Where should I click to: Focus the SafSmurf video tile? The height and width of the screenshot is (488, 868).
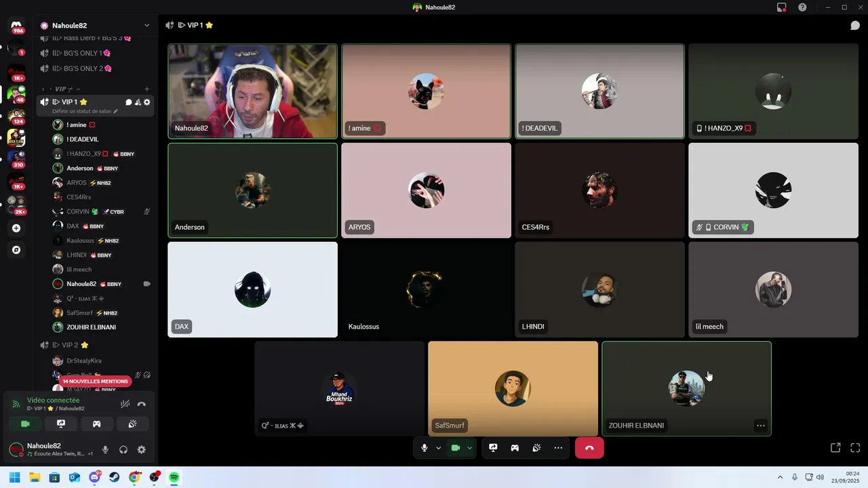[513, 388]
